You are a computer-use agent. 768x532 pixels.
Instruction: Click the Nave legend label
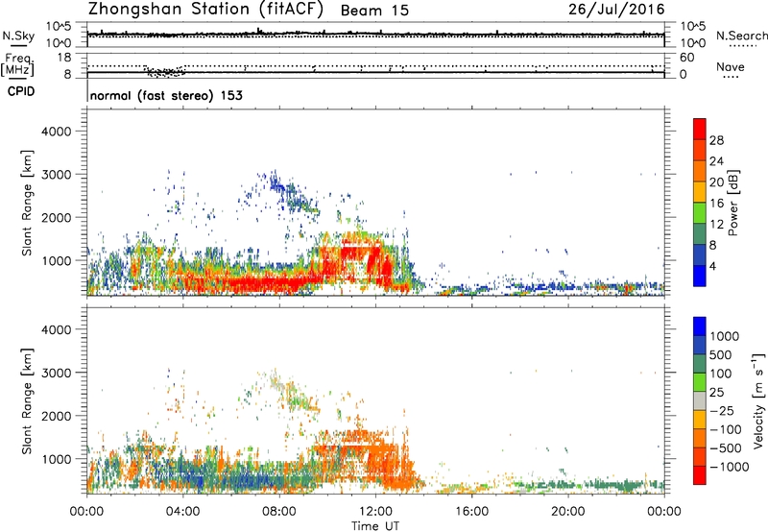pyautogui.click(x=731, y=67)
